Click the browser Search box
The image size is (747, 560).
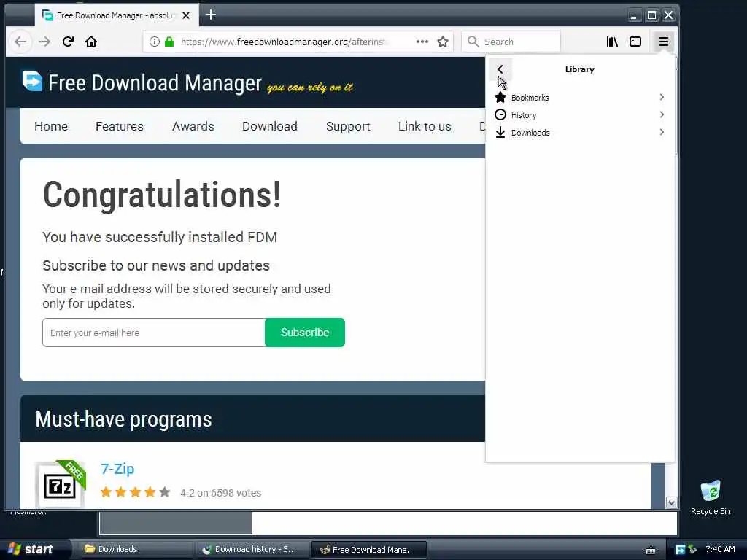point(511,42)
